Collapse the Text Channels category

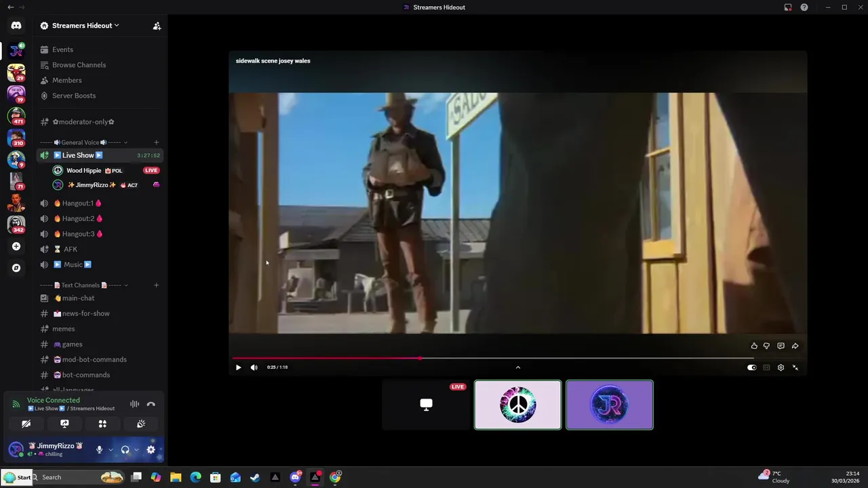coord(83,285)
